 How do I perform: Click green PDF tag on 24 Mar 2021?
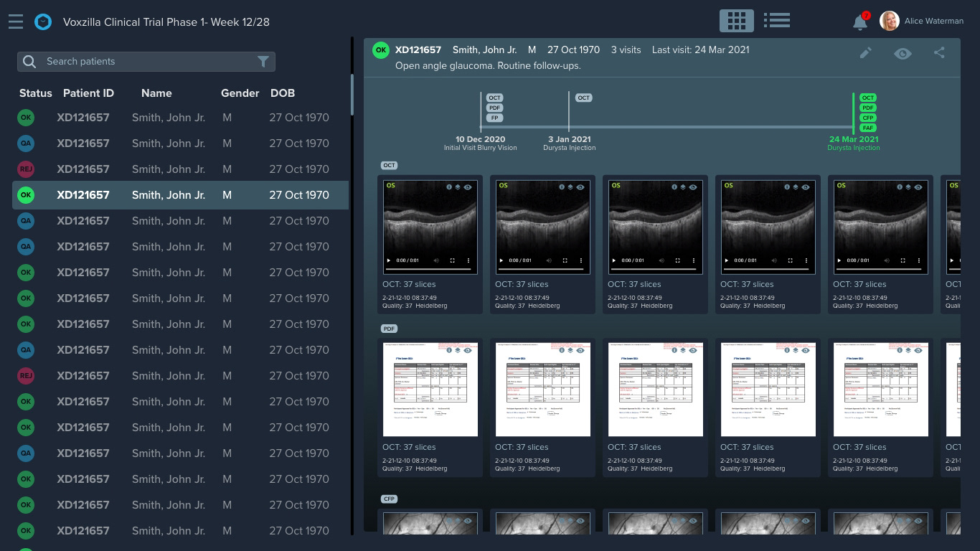868,108
